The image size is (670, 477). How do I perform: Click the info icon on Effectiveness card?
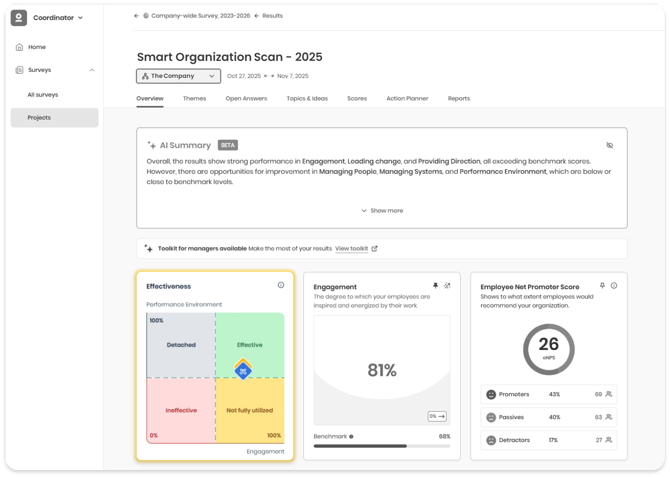tap(281, 285)
